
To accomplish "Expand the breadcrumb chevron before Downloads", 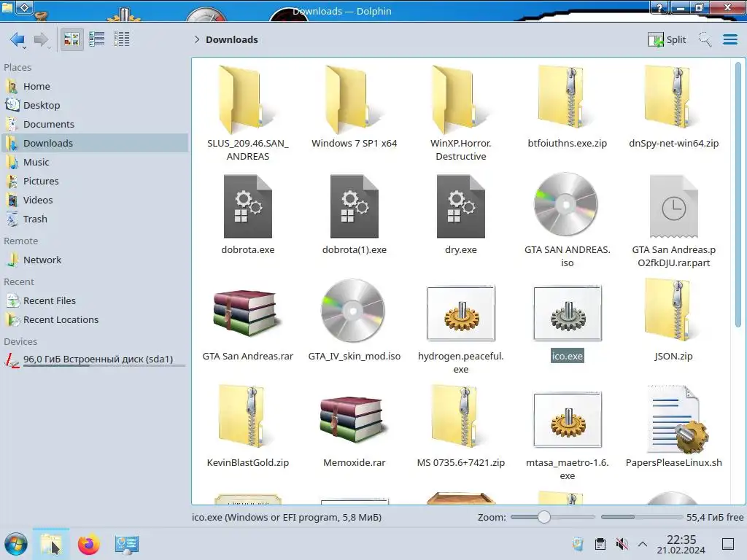I will [197, 39].
